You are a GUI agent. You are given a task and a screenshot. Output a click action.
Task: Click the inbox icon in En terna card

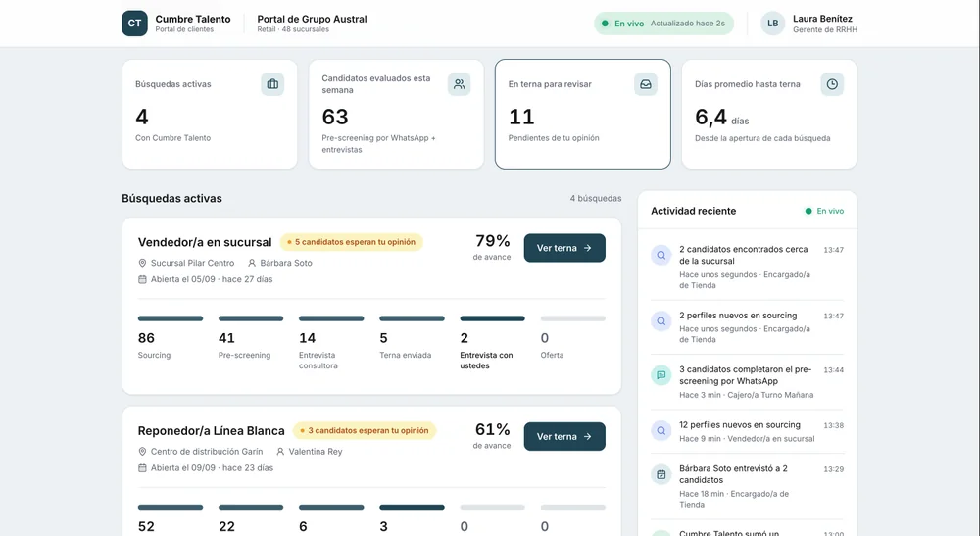coord(646,83)
